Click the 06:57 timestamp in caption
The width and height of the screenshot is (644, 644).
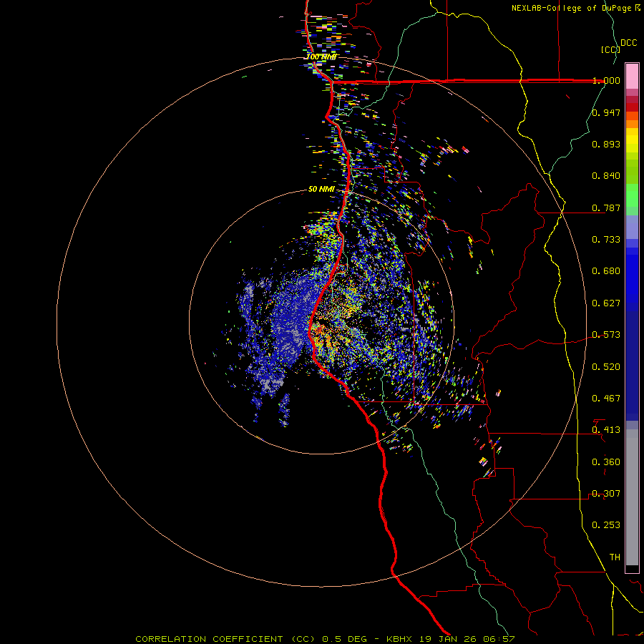coord(499,639)
